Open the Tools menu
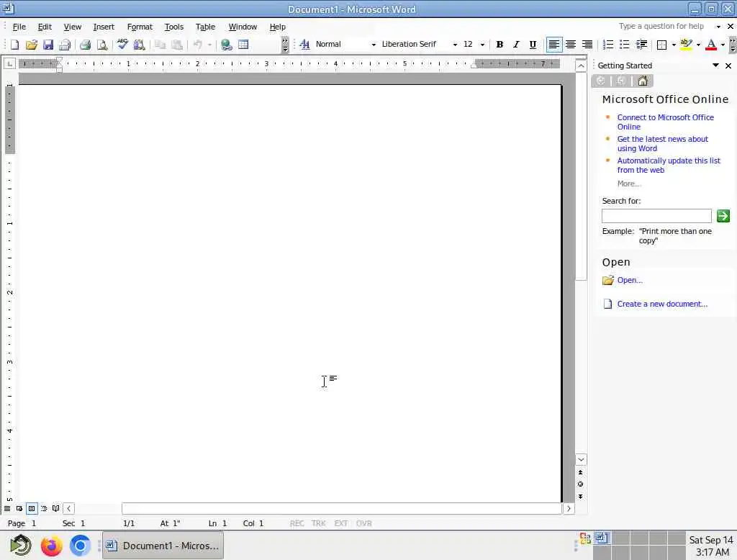737x560 pixels. (x=174, y=27)
